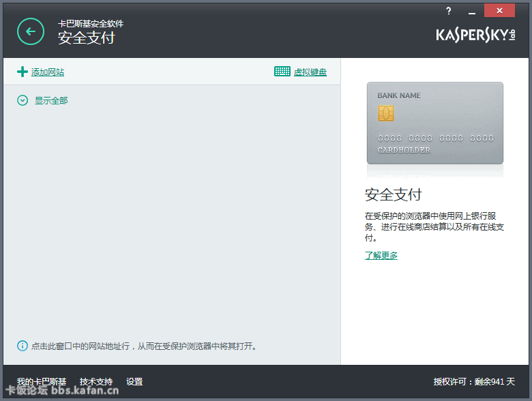Expand the 显示全部 chevron circle
The height and width of the screenshot is (401, 532).
(23, 100)
